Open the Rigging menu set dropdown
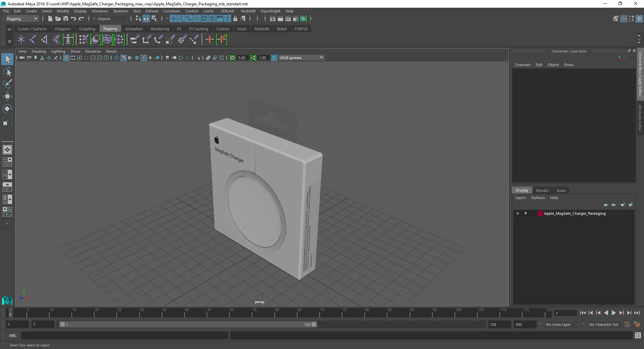This screenshot has height=349, width=644. pos(22,19)
